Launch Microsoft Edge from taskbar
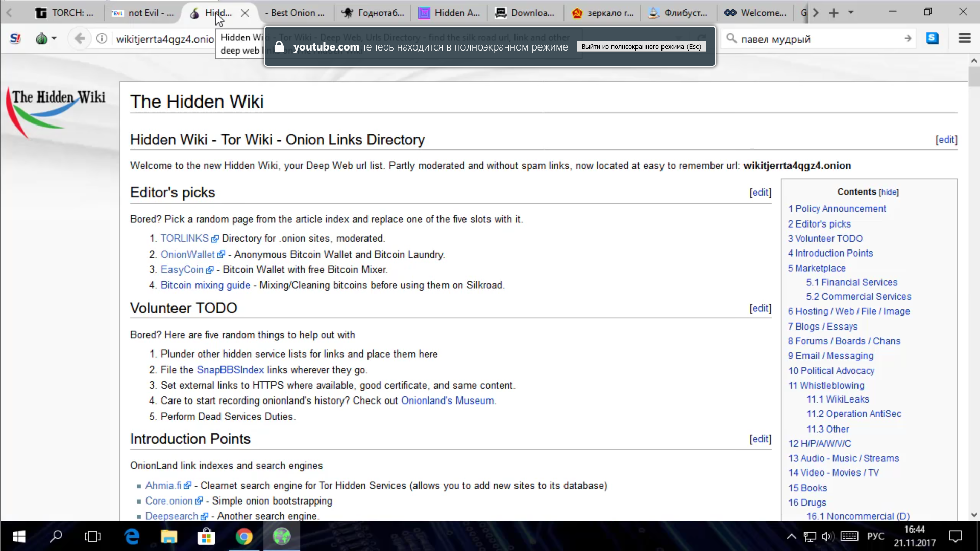The image size is (980, 551). point(132,536)
